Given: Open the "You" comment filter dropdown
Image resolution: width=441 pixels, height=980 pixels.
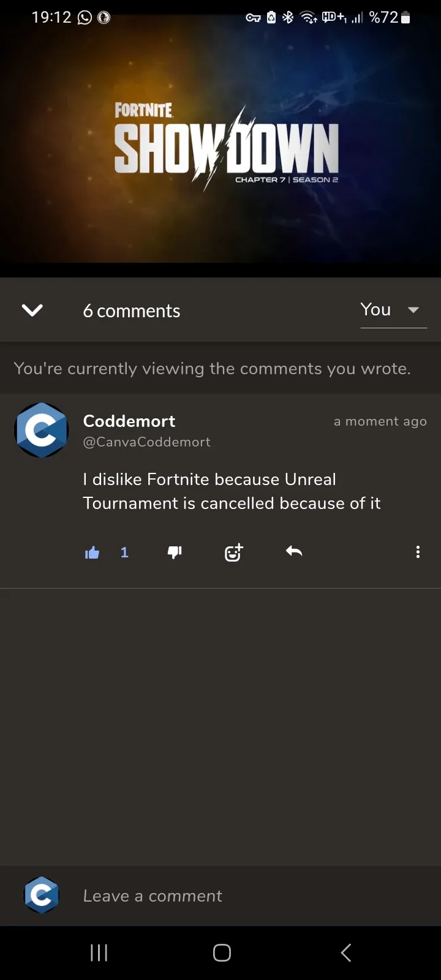Looking at the screenshot, I should tap(393, 311).
